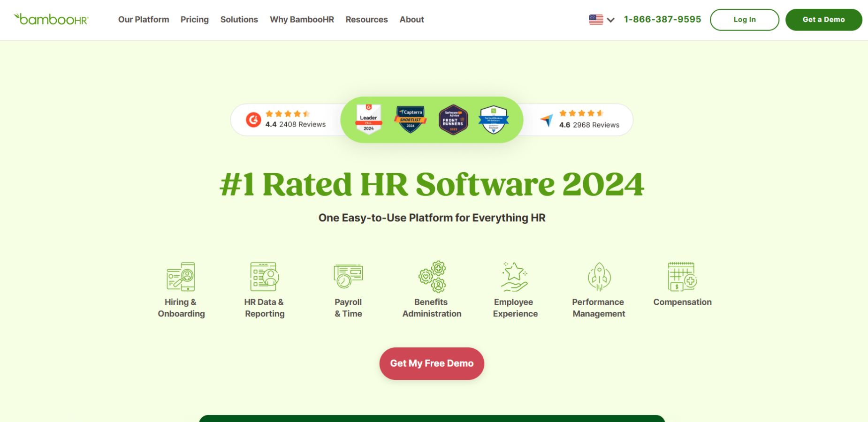Open the Resources menu
The width and height of the screenshot is (868, 422).
[367, 20]
